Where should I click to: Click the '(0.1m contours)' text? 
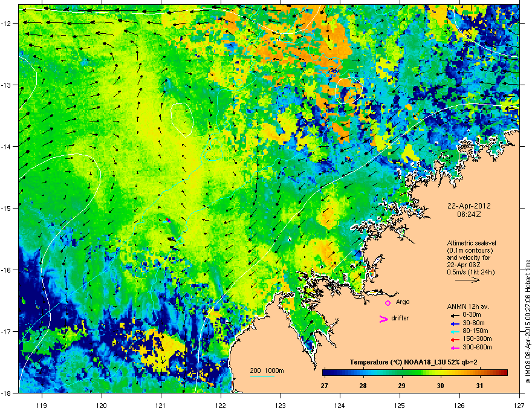[x=470, y=251]
